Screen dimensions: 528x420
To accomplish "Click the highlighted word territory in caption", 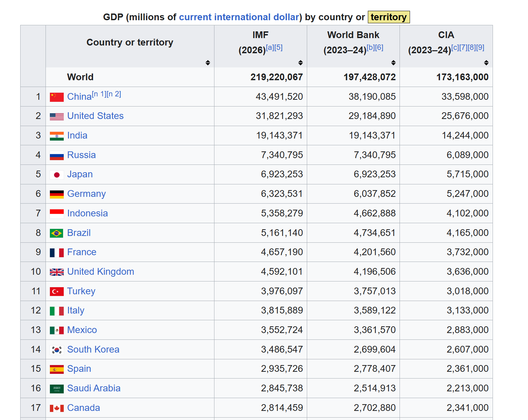I will point(389,17).
